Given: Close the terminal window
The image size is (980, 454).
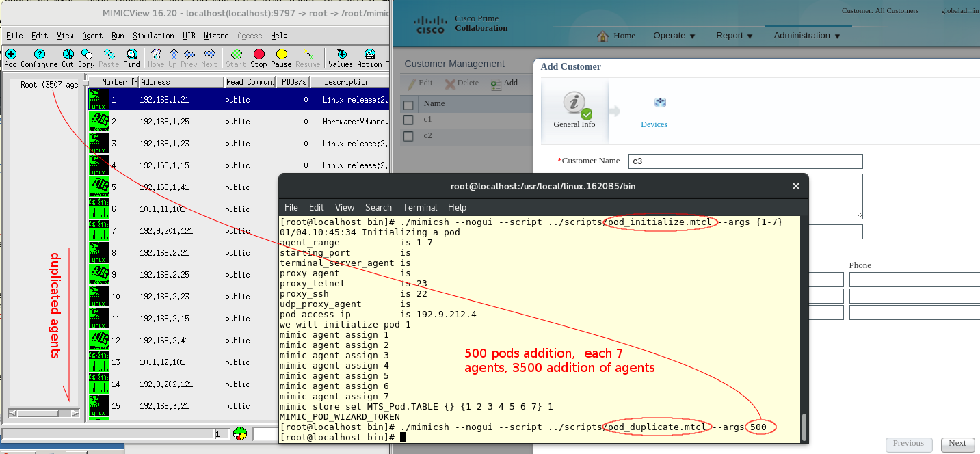Looking at the screenshot, I should pos(795,186).
